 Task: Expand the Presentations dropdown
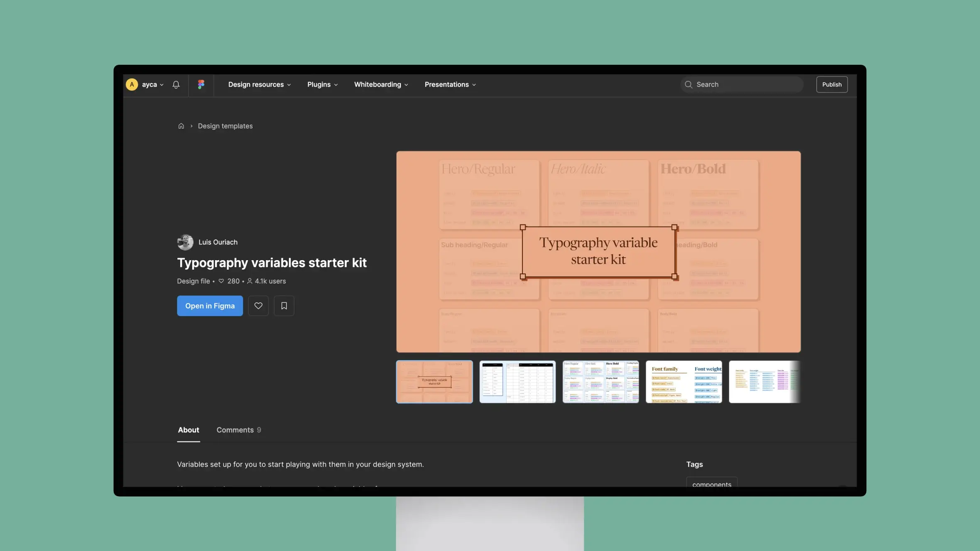(x=449, y=84)
